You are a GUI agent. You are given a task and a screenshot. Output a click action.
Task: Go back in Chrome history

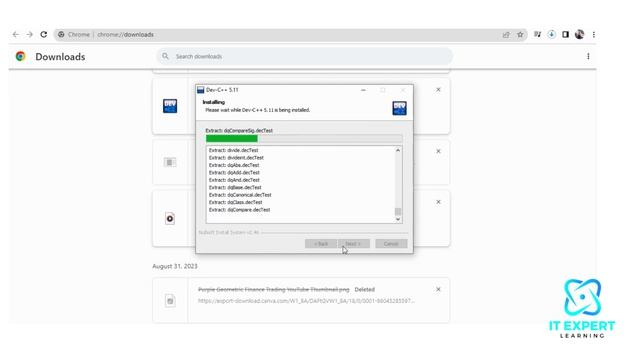(16, 35)
